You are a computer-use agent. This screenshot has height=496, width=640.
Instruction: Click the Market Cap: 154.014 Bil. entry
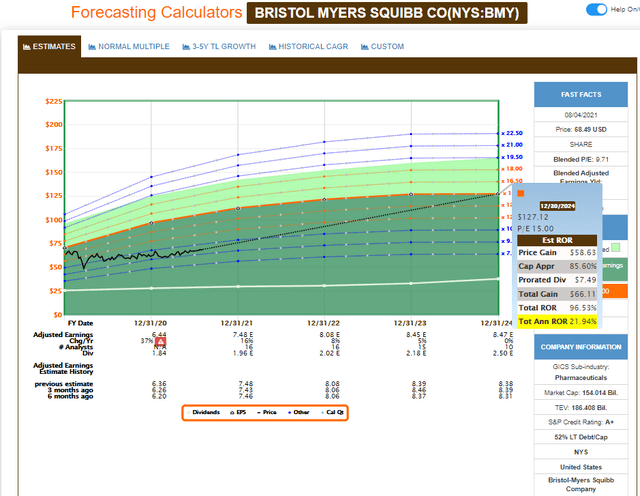click(581, 393)
